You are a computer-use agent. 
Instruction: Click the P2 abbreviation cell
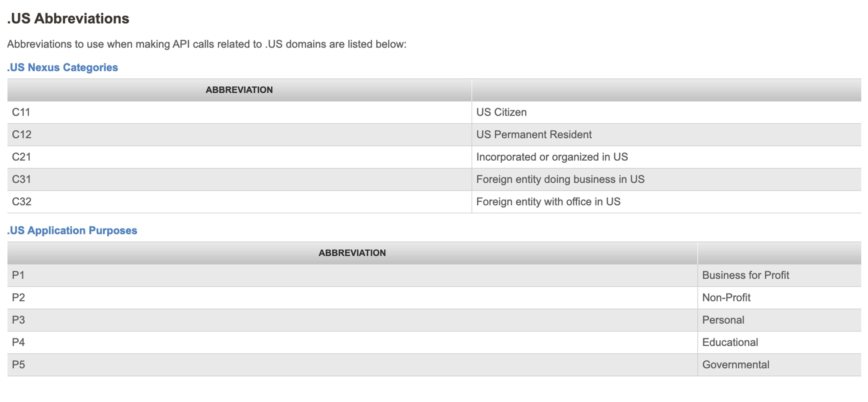click(18, 298)
